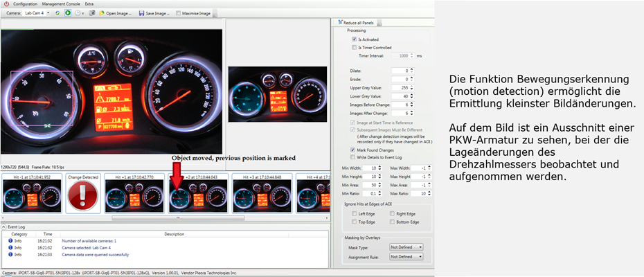This screenshot has width=644, height=277.
Task: Click the Save Image floppy disk icon
Action: tap(141, 13)
